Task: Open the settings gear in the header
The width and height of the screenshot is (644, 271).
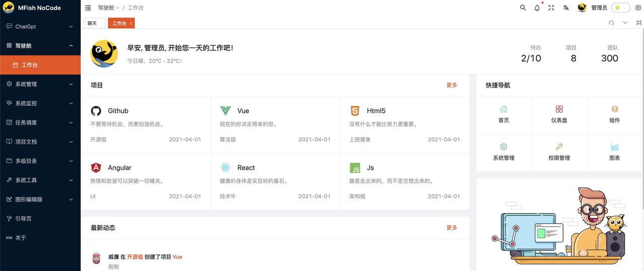Action: [x=638, y=8]
